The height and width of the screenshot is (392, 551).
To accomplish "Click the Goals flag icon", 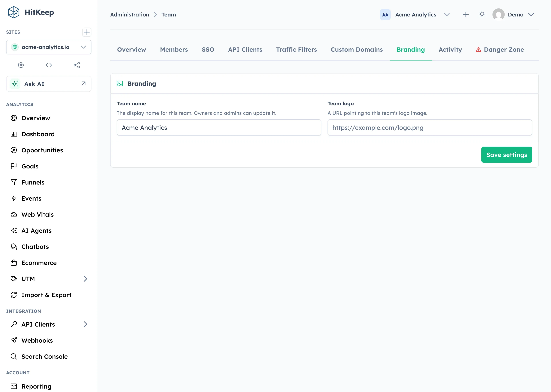I will click(x=14, y=166).
